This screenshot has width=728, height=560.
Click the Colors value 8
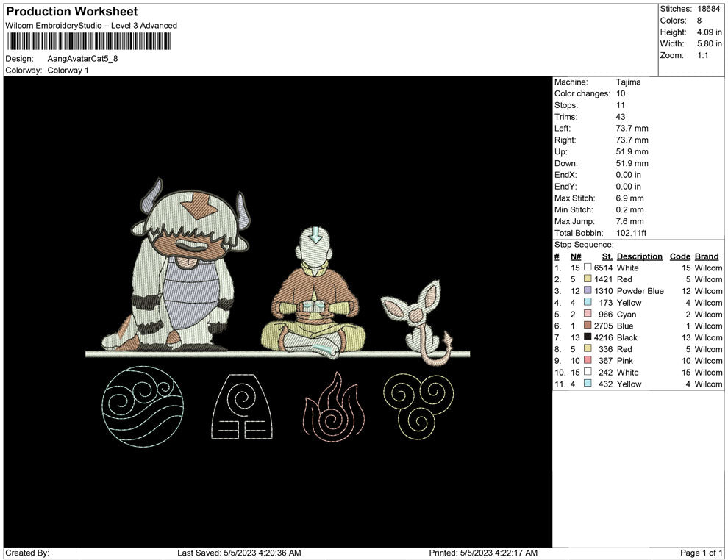point(699,21)
